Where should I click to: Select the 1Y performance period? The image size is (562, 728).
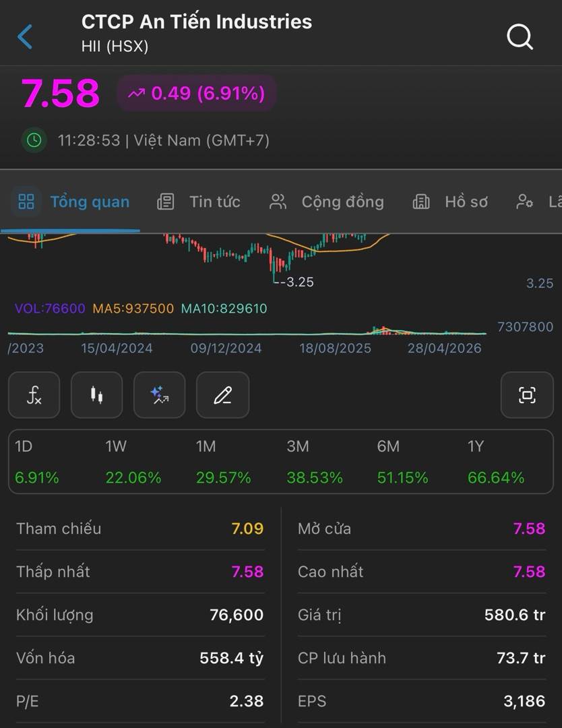(x=496, y=462)
